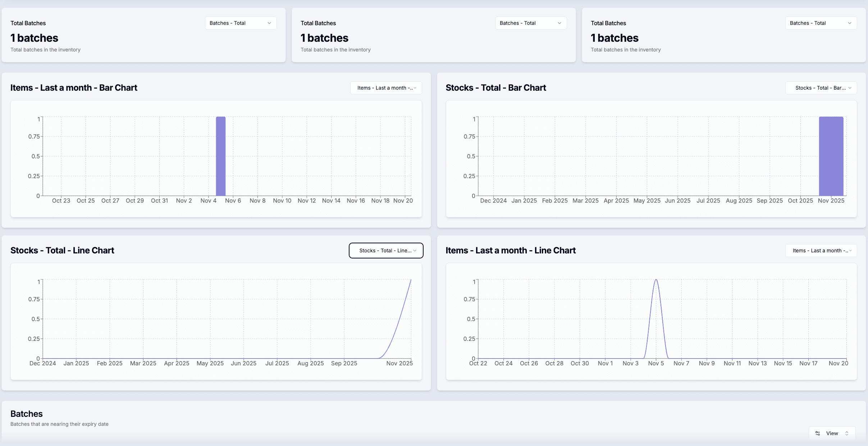Open the Items Bar Chart panel's selector dropdown
Screen dimensions: 868x446
[x=386, y=88]
